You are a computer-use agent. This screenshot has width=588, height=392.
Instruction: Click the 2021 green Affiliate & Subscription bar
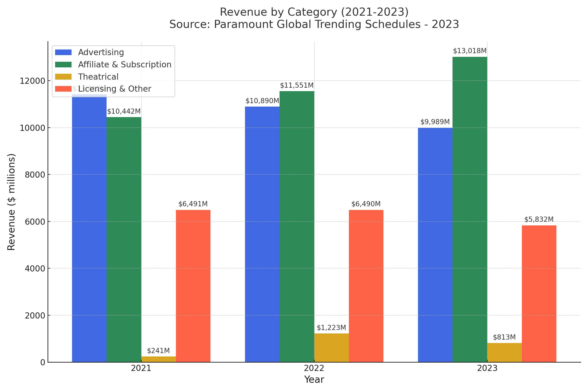pyautogui.click(x=124, y=240)
